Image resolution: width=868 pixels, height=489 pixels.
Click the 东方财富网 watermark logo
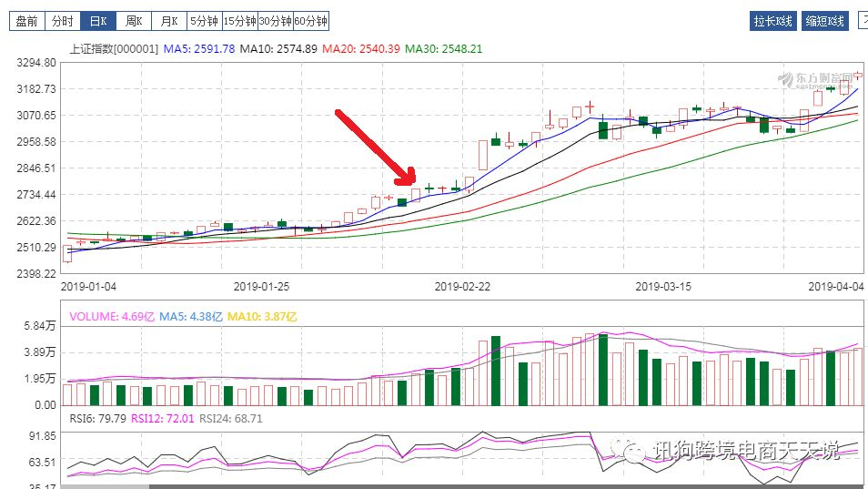817,79
